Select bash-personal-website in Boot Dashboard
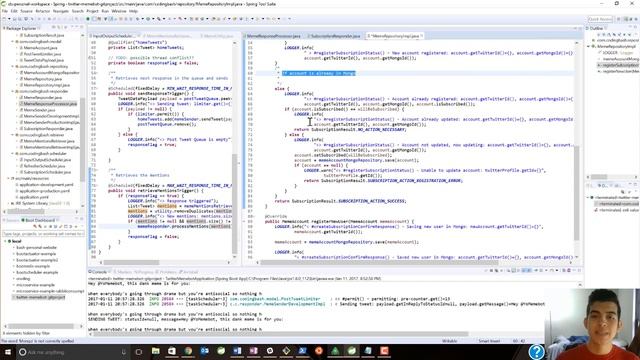Screen dimensions: 640x360 [x=36, y=247]
